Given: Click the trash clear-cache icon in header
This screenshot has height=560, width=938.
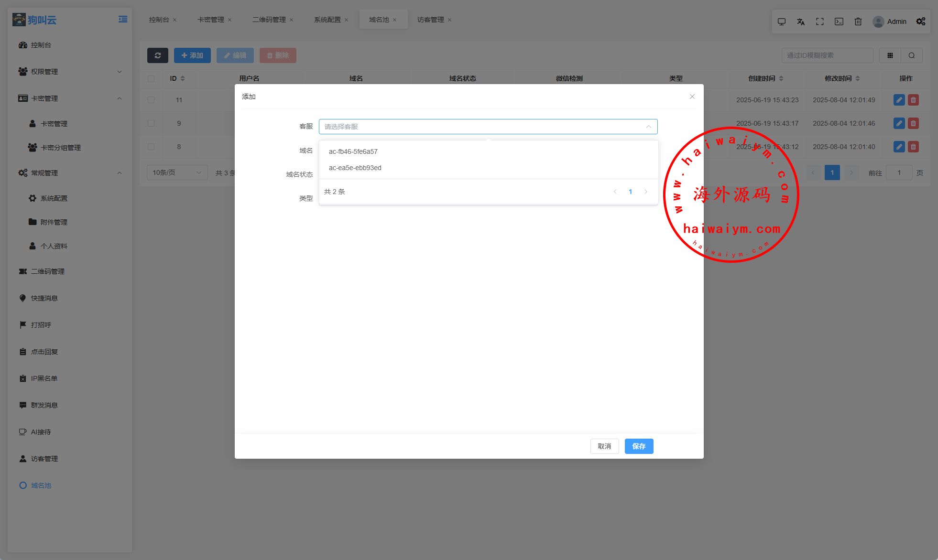Looking at the screenshot, I should 858,22.
